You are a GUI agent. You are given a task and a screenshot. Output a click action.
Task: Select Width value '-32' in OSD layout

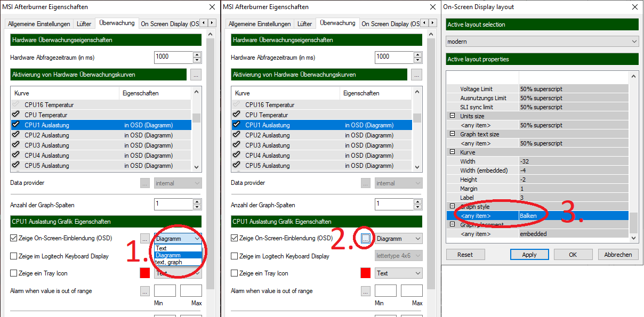click(x=574, y=161)
